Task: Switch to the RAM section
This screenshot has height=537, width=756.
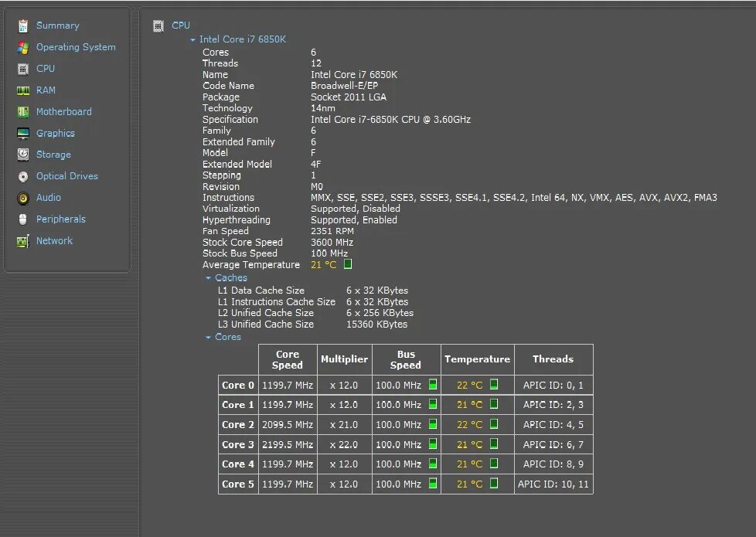Action: (46, 90)
